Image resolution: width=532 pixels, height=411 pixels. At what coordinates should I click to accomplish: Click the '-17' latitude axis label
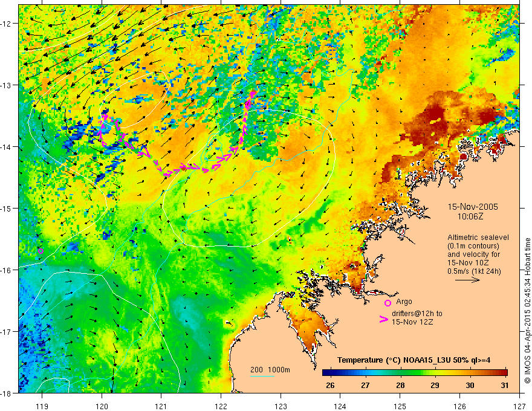(x=6, y=331)
